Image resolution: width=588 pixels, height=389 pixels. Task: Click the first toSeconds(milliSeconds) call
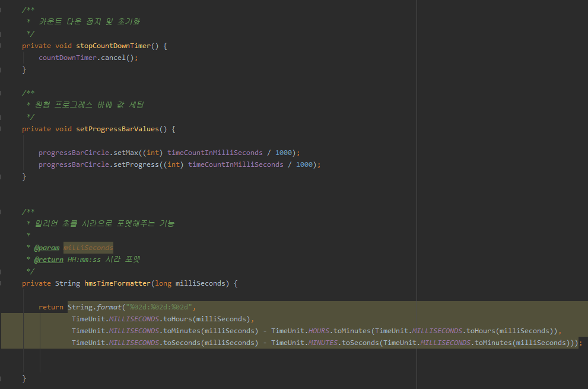click(x=211, y=343)
